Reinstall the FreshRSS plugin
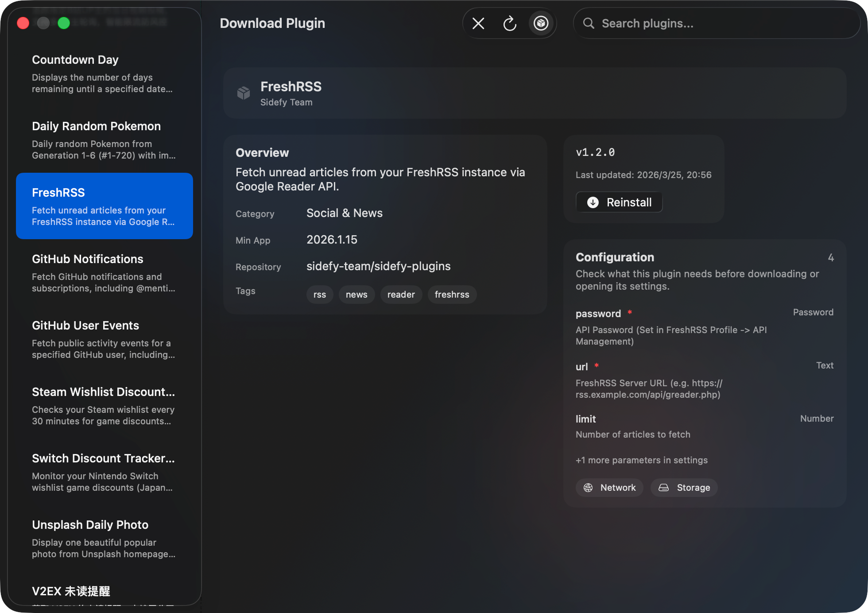 click(619, 202)
